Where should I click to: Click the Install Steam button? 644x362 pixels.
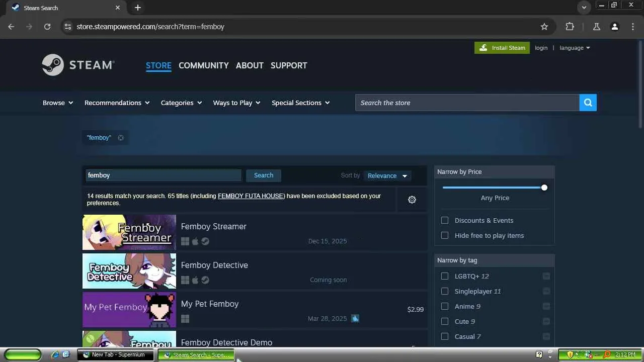(502, 48)
